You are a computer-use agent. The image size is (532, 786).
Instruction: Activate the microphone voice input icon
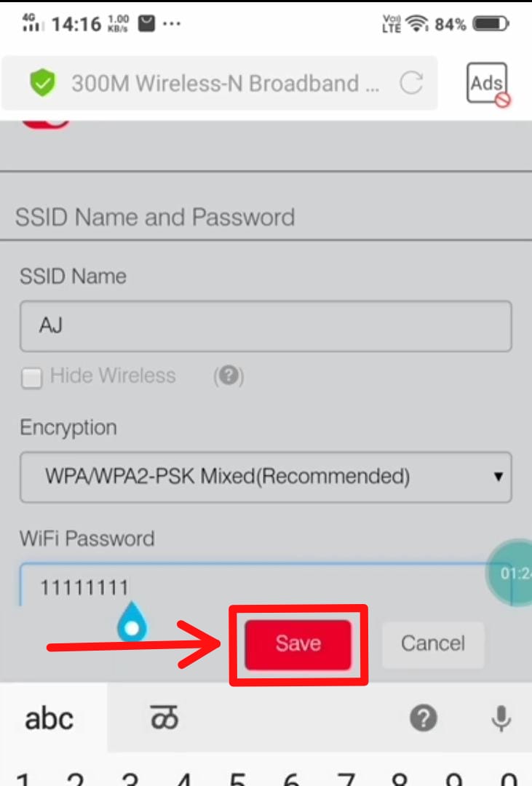click(x=501, y=718)
